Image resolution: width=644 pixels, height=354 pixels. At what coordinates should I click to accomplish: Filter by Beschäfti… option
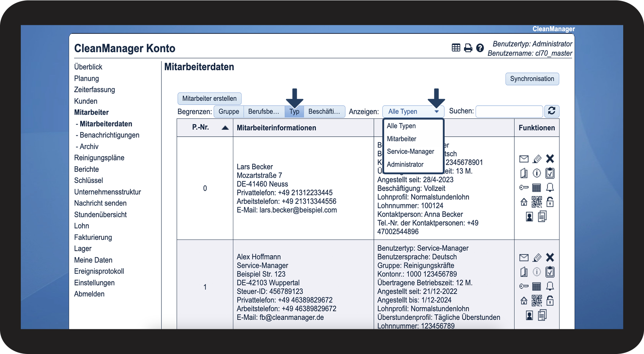[x=324, y=112]
